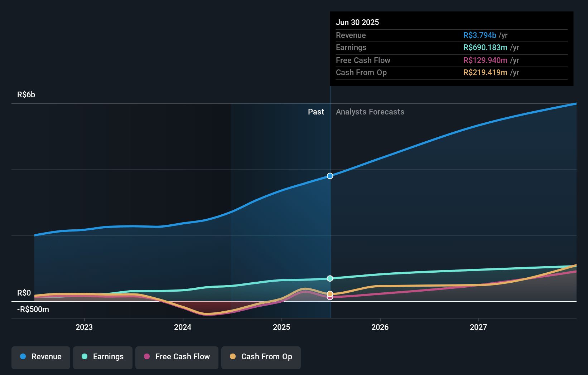
Task: Click the 2023 x-axis label
Action: tap(84, 327)
